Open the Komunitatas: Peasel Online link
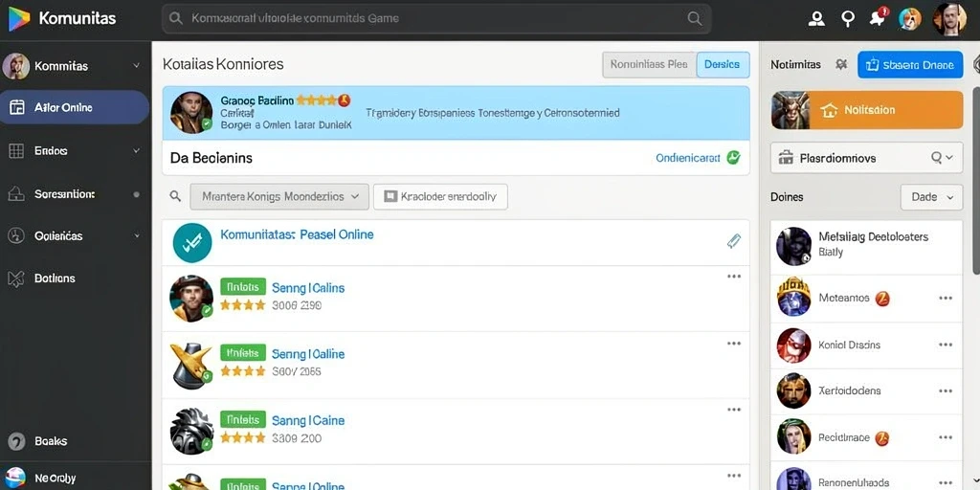The image size is (980, 490). 297,235
